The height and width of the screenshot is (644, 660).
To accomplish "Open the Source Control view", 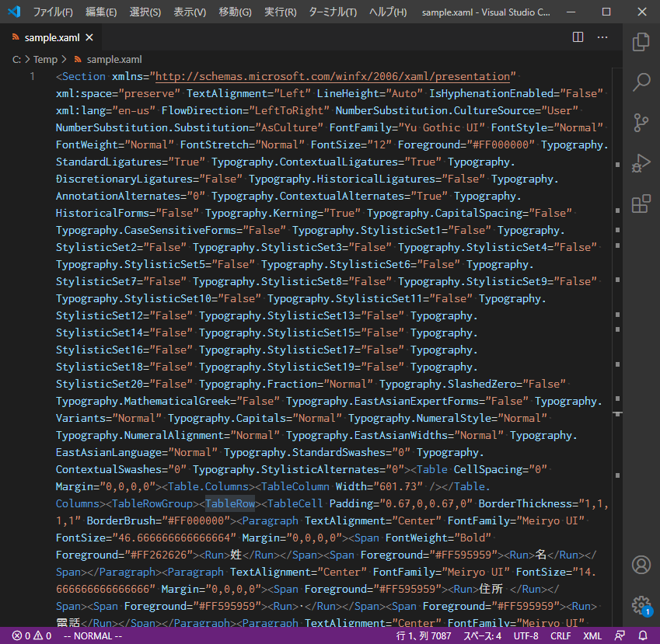I will [641, 123].
